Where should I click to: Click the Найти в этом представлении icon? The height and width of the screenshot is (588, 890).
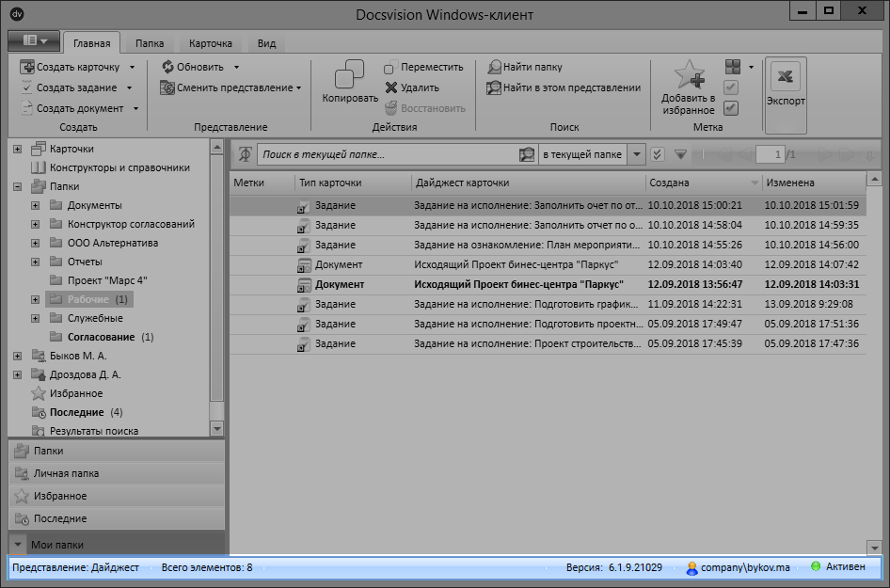point(494,87)
